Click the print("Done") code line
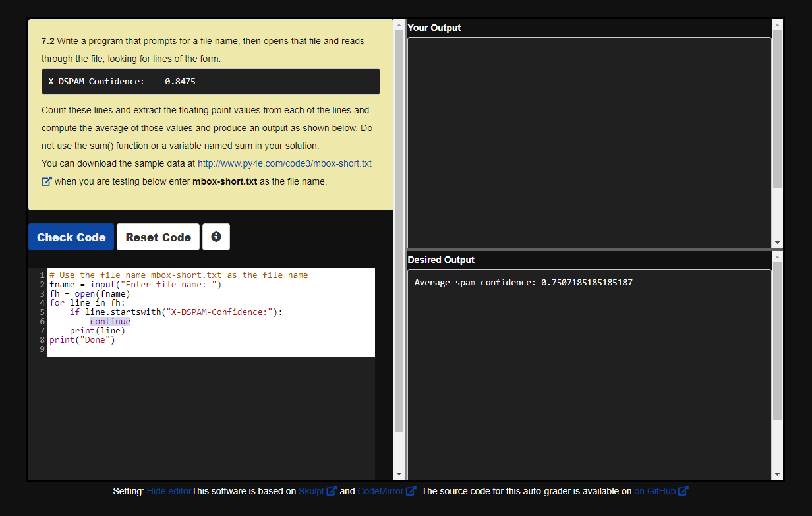This screenshot has height=516, width=812. [x=82, y=340]
